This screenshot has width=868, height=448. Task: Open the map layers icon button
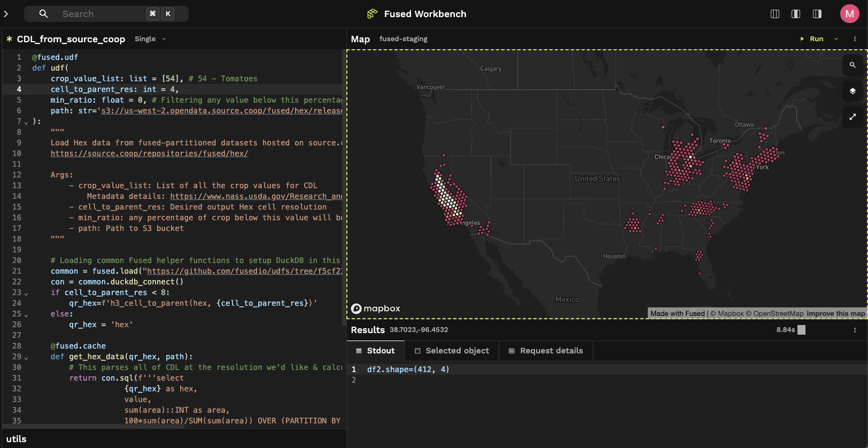point(852,91)
